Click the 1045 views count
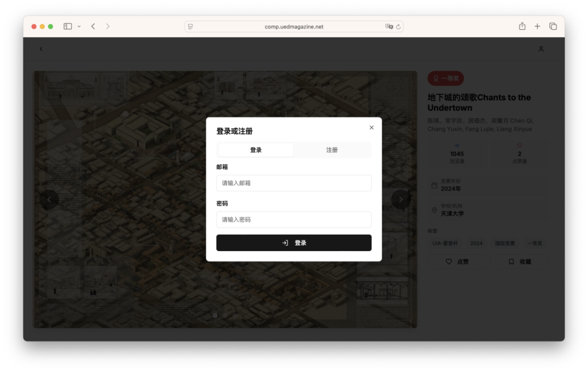 (x=457, y=154)
